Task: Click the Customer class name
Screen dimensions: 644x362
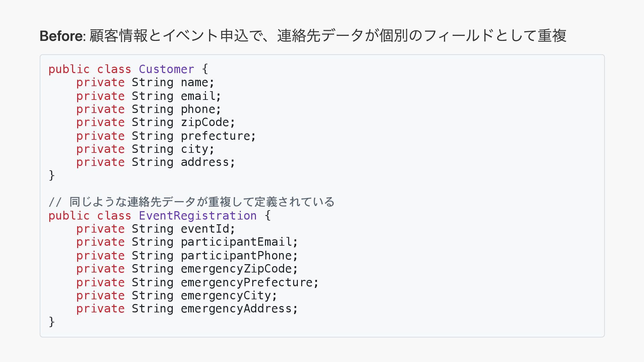Action: 166,69
